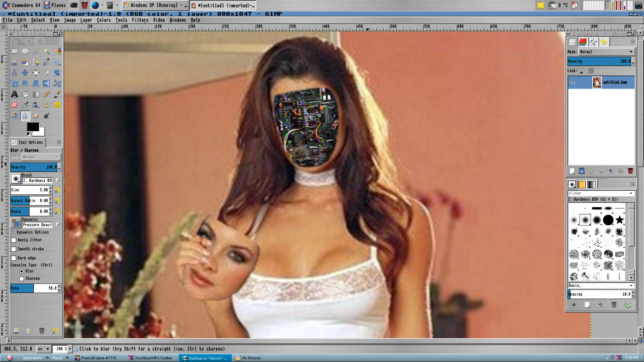The width and height of the screenshot is (644, 362).
Task: Open the Filters menu
Action: pyautogui.click(x=140, y=20)
